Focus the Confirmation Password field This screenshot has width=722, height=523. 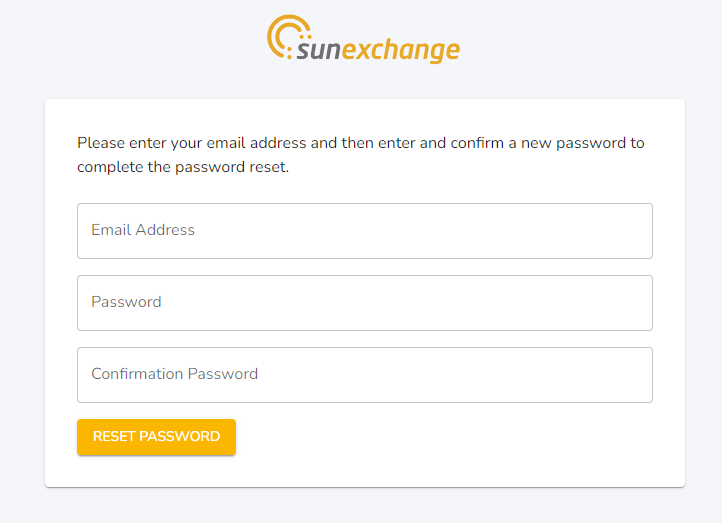click(365, 375)
